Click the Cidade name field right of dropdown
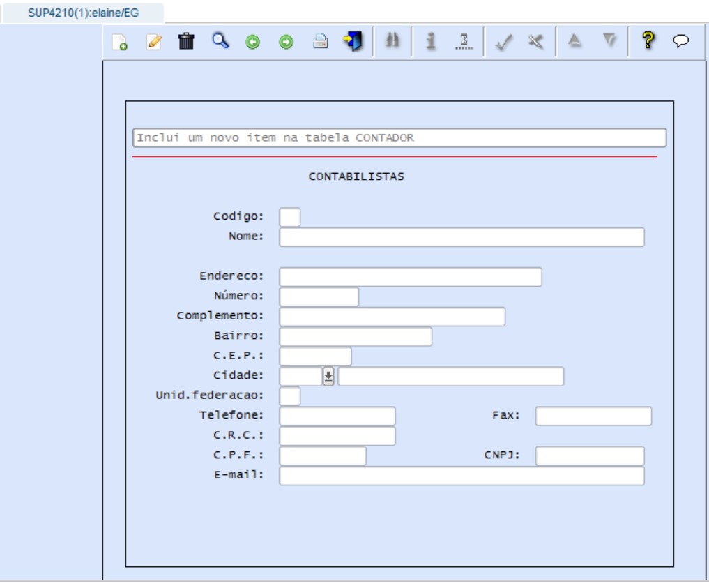The height and width of the screenshot is (588, 709). click(451, 377)
